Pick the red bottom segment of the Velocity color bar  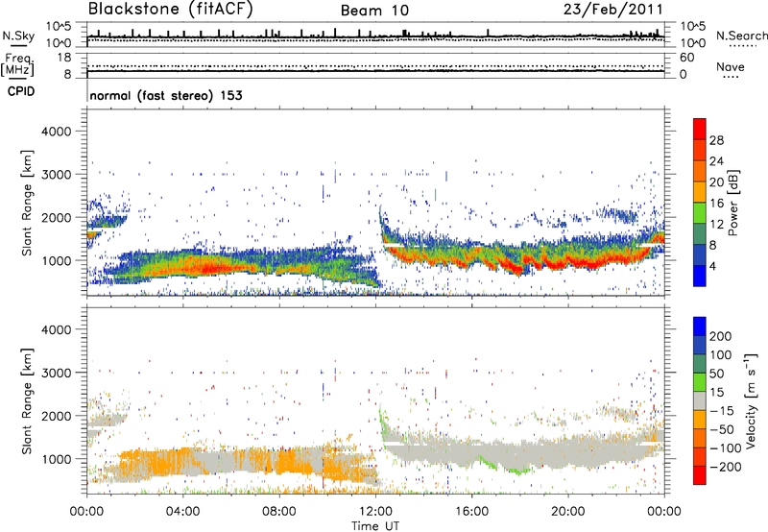pos(700,475)
